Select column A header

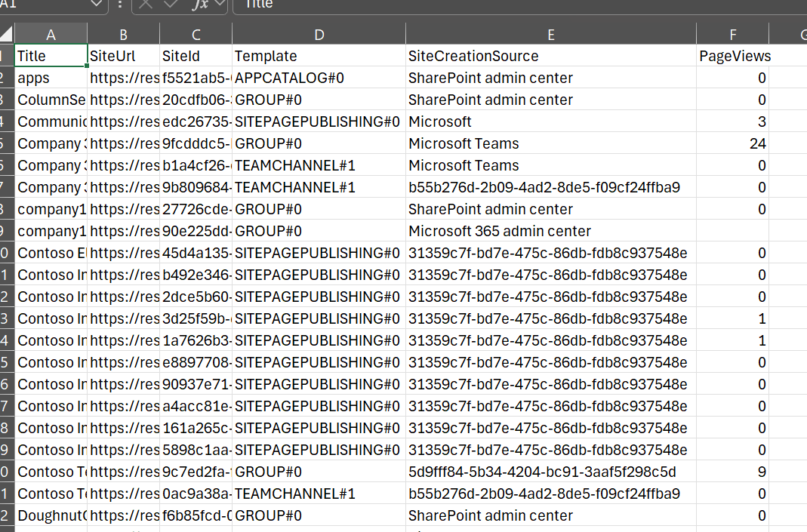tap(51, 34)
